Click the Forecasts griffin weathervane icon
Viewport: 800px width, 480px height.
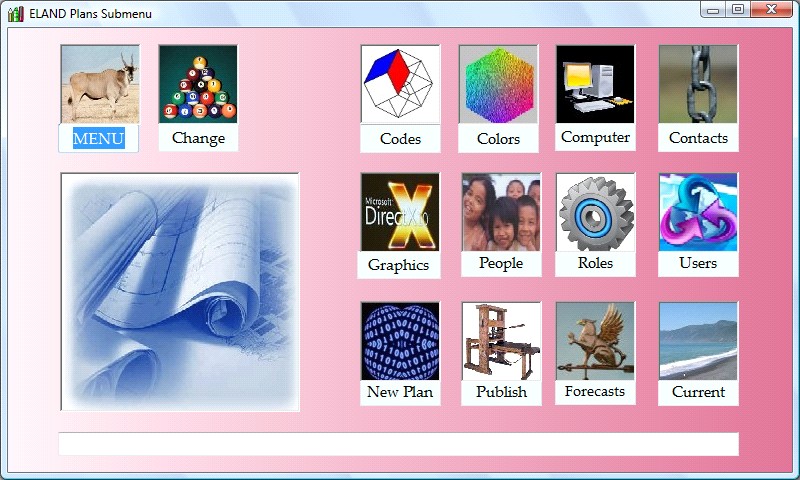click(595, 341)
